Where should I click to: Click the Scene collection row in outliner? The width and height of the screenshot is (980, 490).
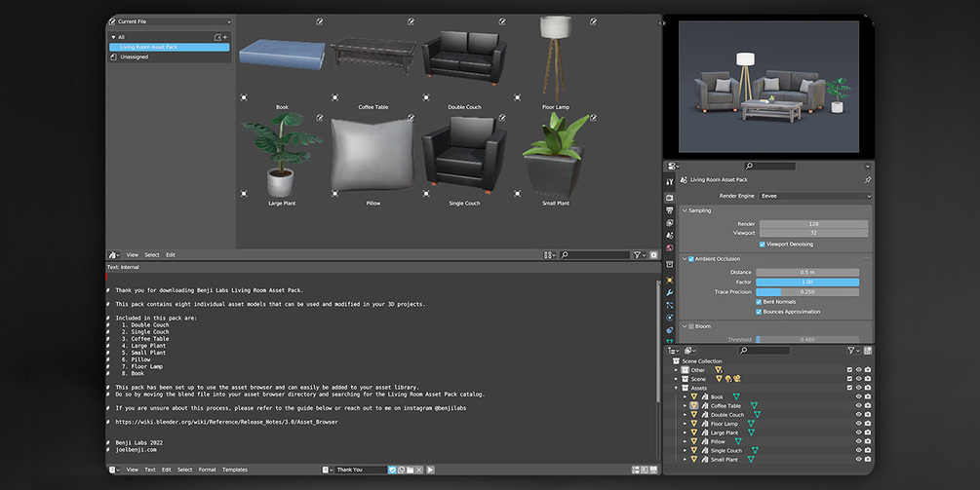point(698,379)
